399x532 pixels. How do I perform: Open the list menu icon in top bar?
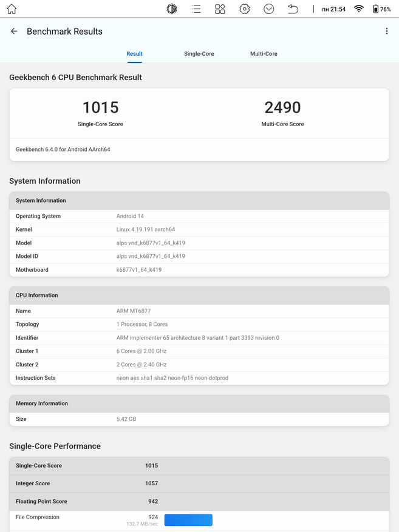196,9
